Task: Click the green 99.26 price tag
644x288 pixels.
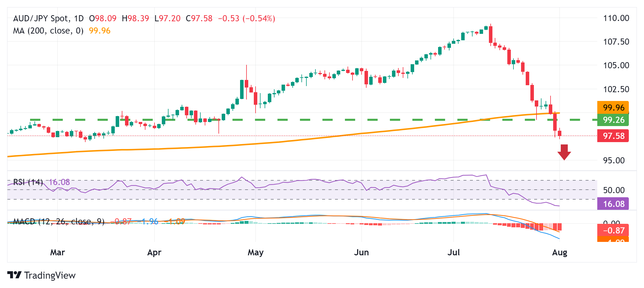Action: [x=613, y=120]
